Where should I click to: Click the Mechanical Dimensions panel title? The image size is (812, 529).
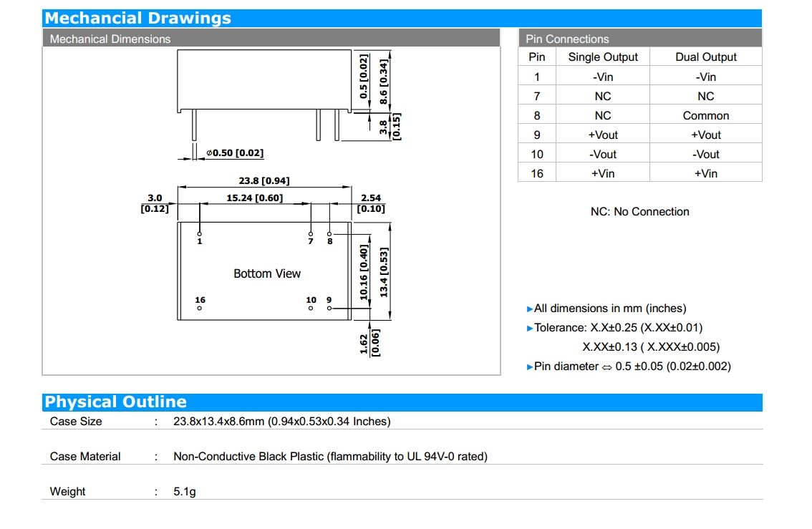coord(110,39)
